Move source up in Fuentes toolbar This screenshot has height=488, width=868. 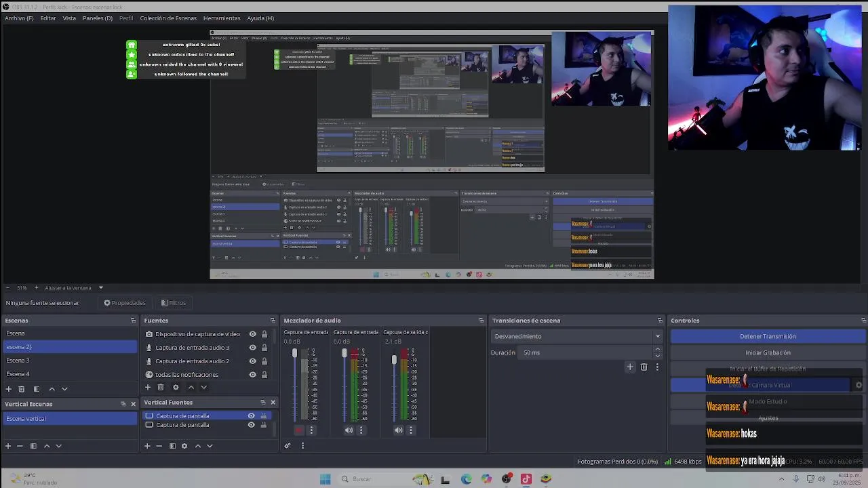click(191, 388)
